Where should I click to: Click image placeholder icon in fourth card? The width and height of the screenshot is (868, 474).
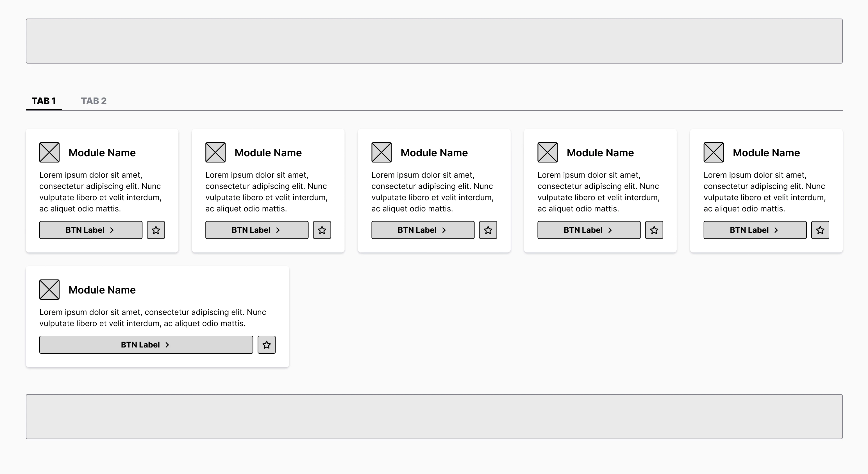[547, 152]
